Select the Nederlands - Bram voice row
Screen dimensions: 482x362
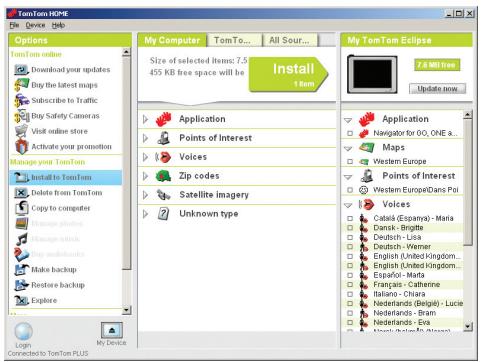coord(403,313)
